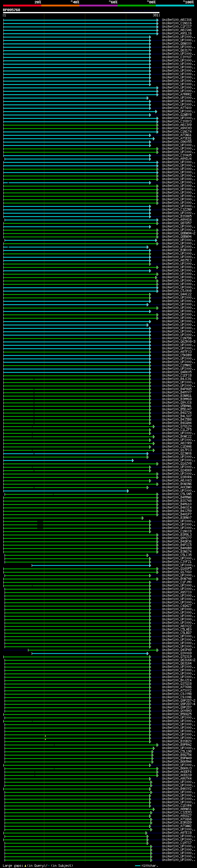The image size is (197, 868).
Task: Select the UniRef100_B3RN07 label
Action: [x=177, y=518]
